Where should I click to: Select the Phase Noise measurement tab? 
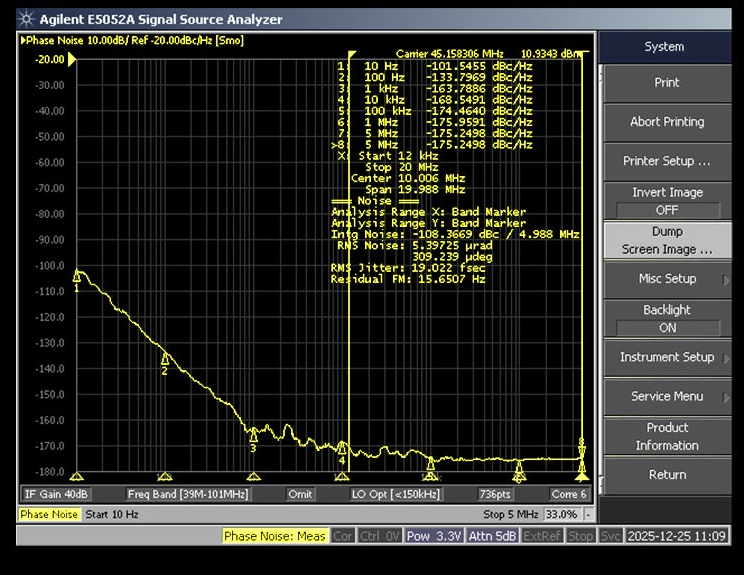(49, 515)
